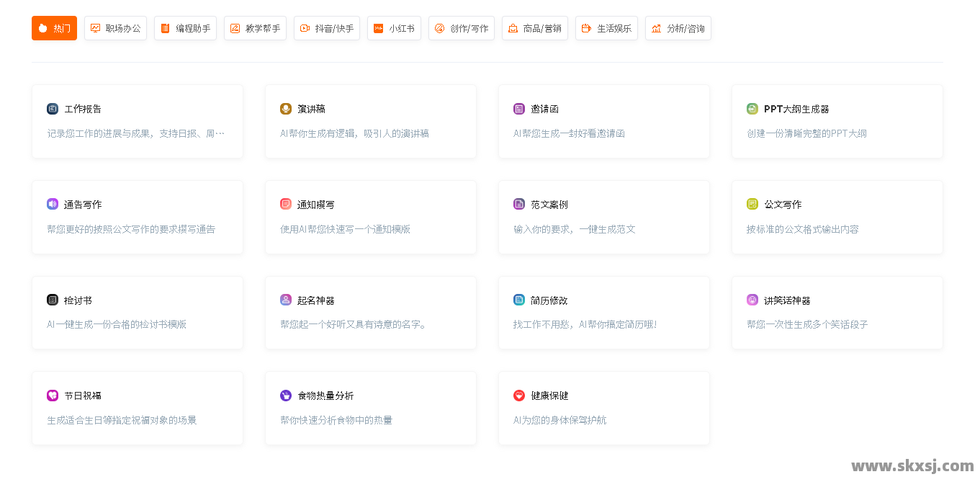Open the 小红书 category tab
Screen dimensions: 980x482
pos(394,28)
